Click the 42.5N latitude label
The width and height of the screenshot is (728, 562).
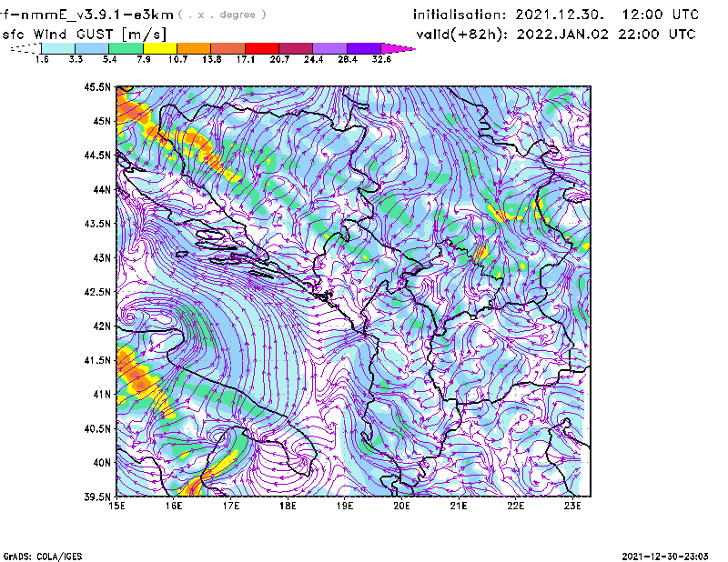tap(97, 292)
